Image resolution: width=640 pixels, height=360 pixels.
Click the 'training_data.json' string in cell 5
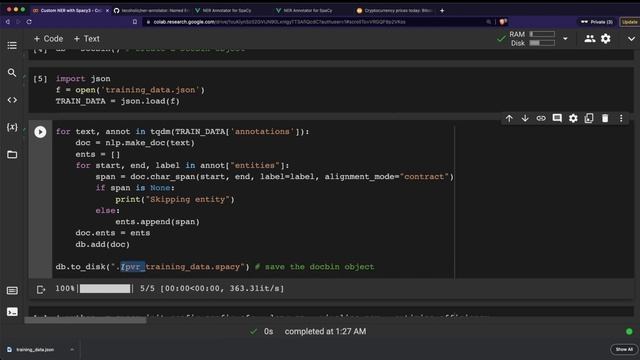(151, 90)
